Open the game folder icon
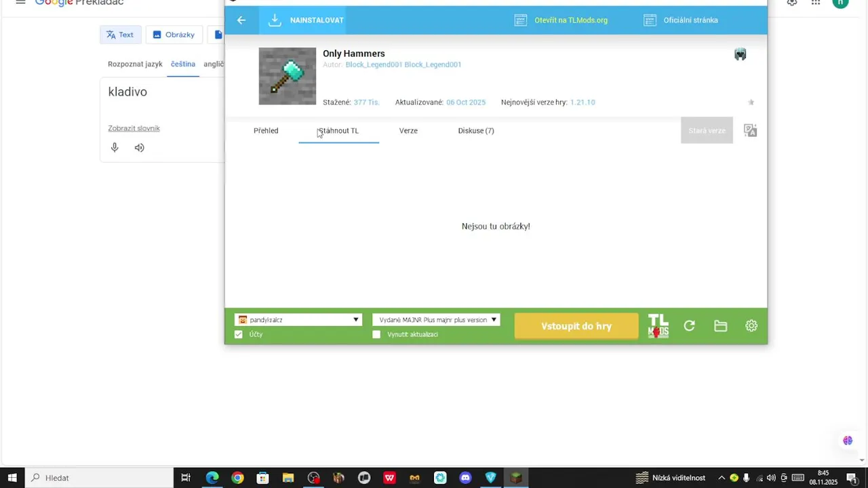Screen dimensions: 868x488 point(721,326)
